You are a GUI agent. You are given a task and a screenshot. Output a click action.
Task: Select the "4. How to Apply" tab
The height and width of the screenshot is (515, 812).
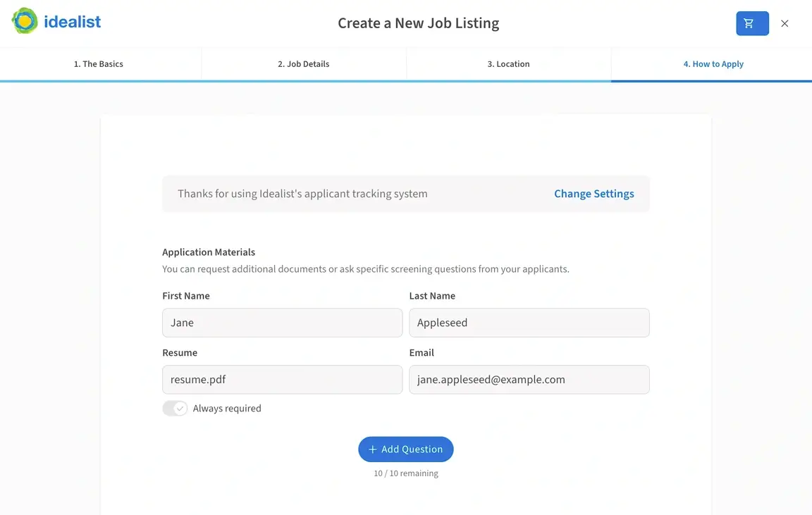pos(713,63)
